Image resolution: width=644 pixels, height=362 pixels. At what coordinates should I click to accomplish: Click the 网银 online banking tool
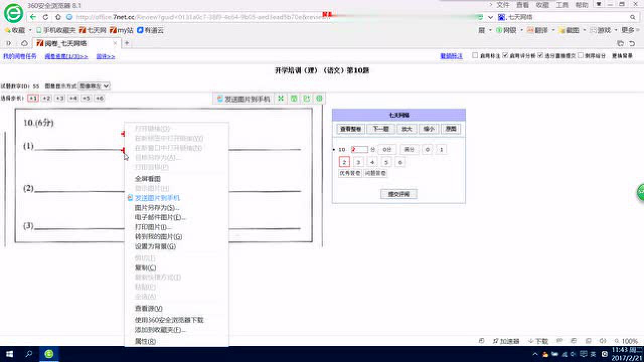click(506, 30)
